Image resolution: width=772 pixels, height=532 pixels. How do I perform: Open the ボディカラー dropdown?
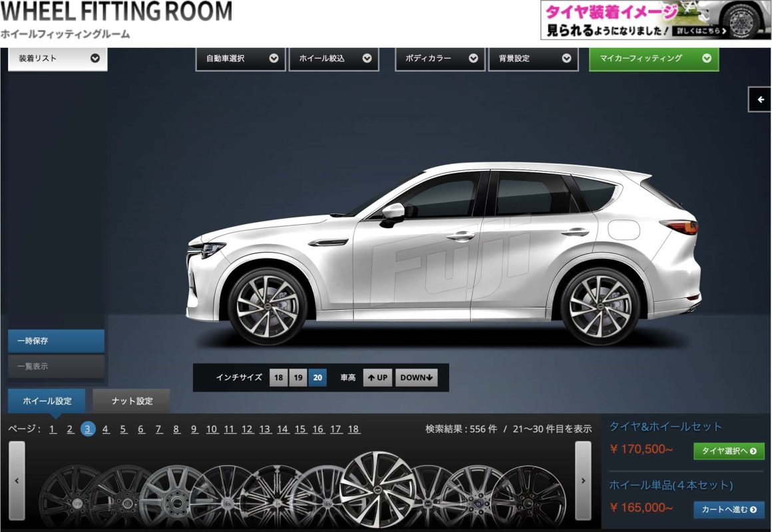point(440,59)
